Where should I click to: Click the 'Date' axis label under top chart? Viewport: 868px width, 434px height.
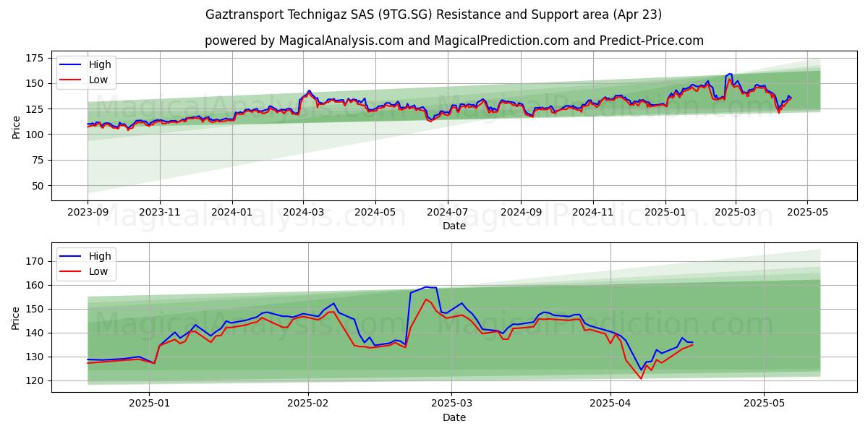454,226
